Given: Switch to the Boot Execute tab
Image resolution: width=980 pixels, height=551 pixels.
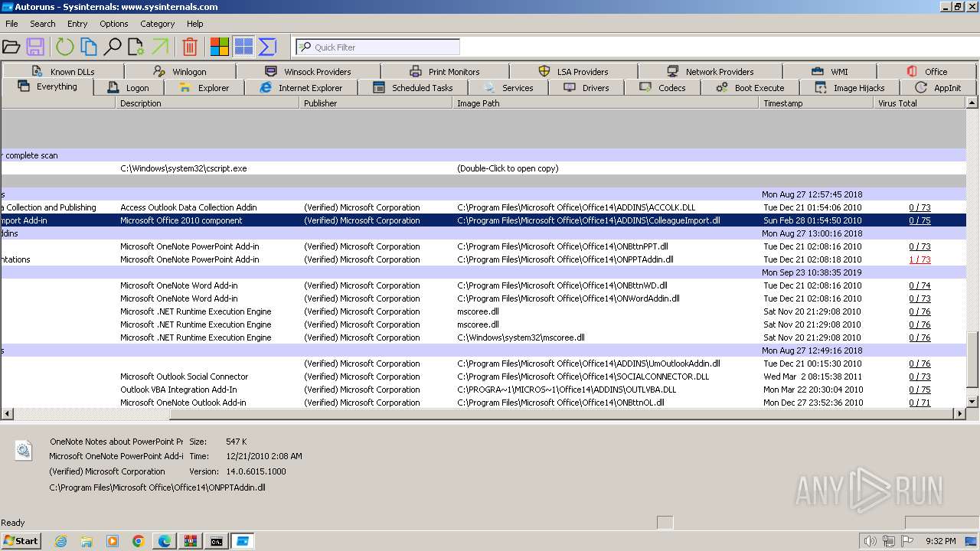Looking at the screenshot, I should click(750, 87).
